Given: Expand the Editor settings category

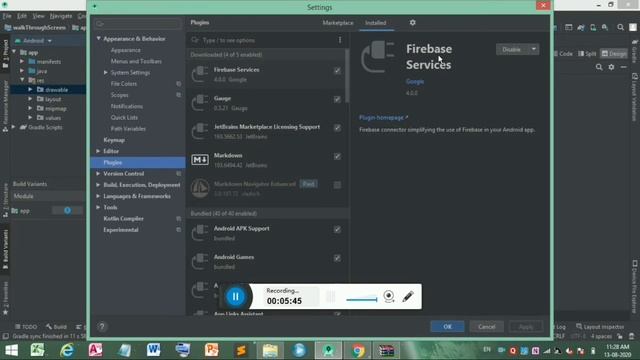Looking at the screenshot, I should pos(98,151).
